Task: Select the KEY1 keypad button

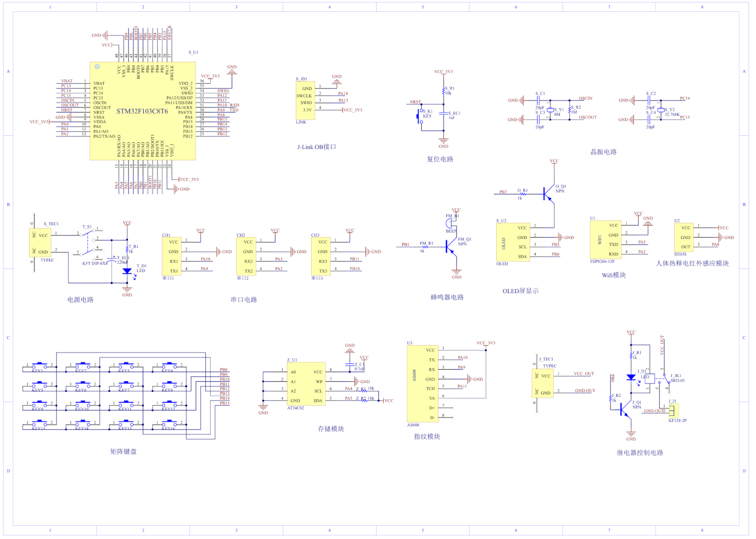Action: (x=39, y=366)
